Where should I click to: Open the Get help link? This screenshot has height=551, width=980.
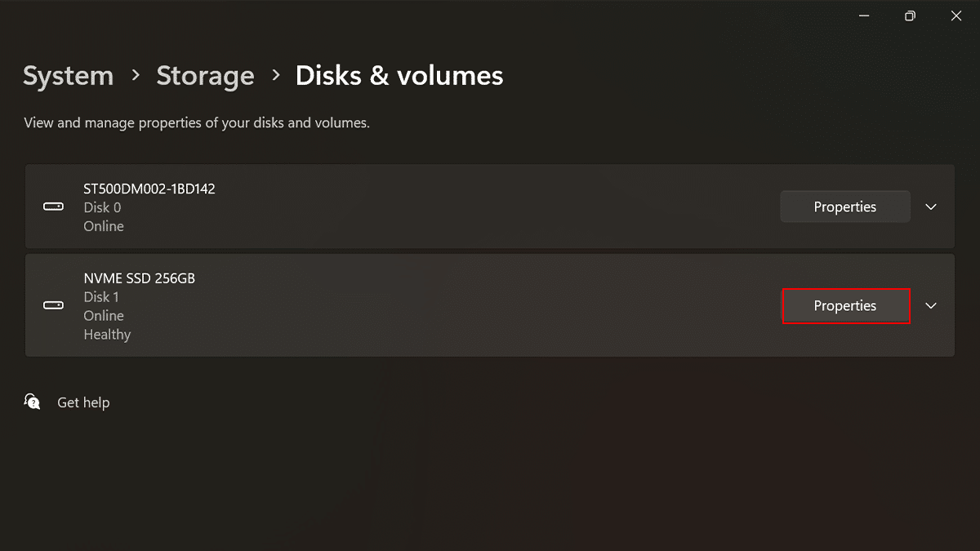click(x=83, y=402)
